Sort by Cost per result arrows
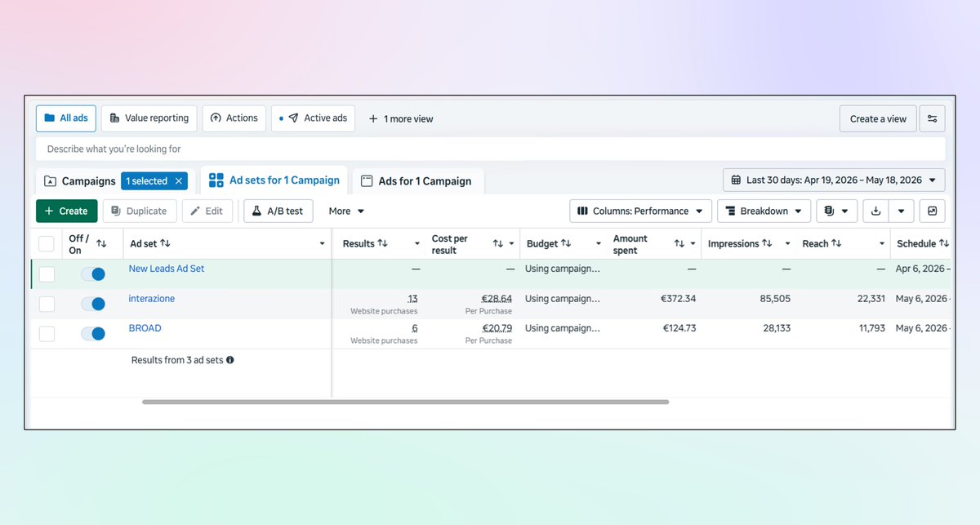This screenshot has width=980, height=525. tap(498, 243)
